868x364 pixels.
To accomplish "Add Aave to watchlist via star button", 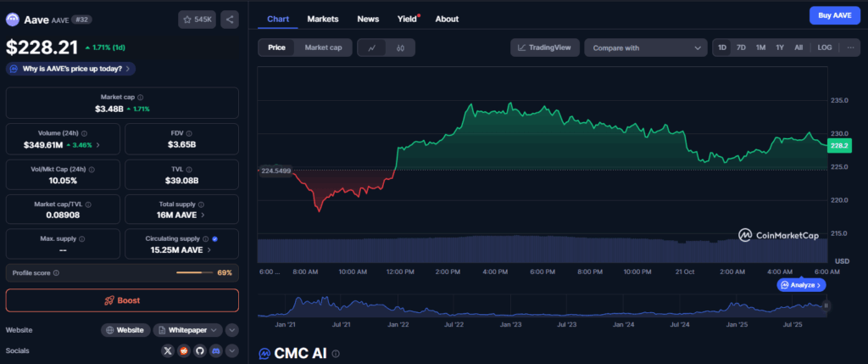I will click(x=197, y=20).
